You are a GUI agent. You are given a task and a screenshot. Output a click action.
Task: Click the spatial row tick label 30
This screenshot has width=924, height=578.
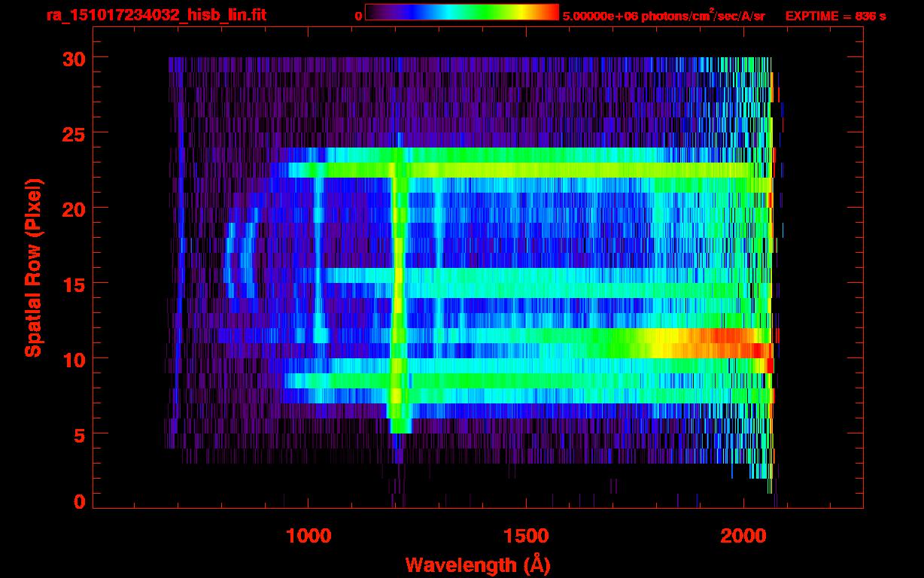(x=72, y=58)
